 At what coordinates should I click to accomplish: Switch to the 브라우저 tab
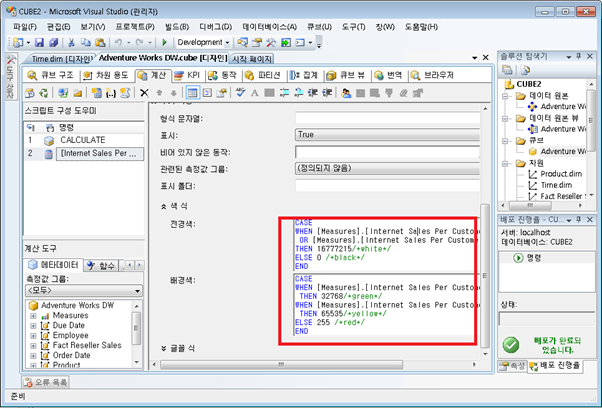click(x=433, y=75)
